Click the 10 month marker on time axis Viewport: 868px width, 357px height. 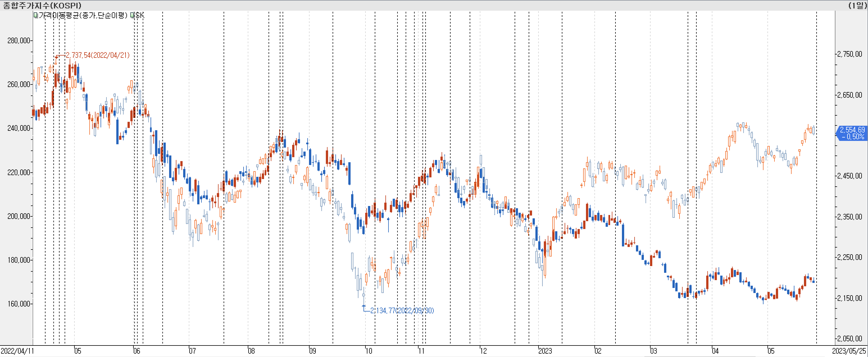(369, 351)
